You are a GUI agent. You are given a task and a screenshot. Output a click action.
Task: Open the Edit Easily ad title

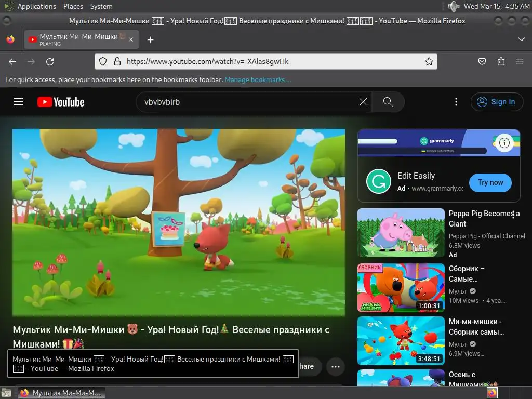416,176
